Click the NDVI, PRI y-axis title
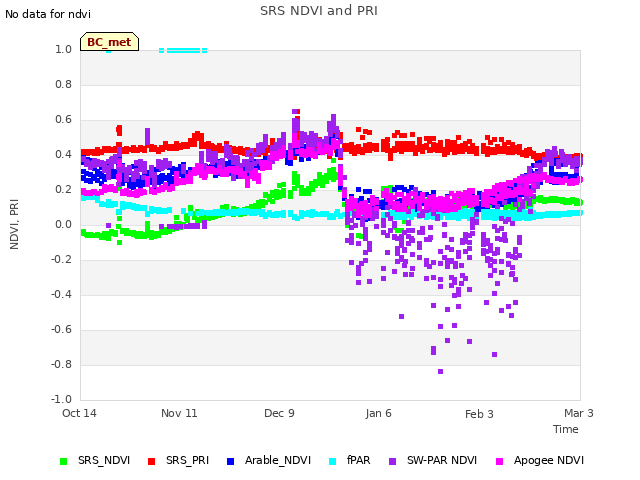 [x=14, y=224]
